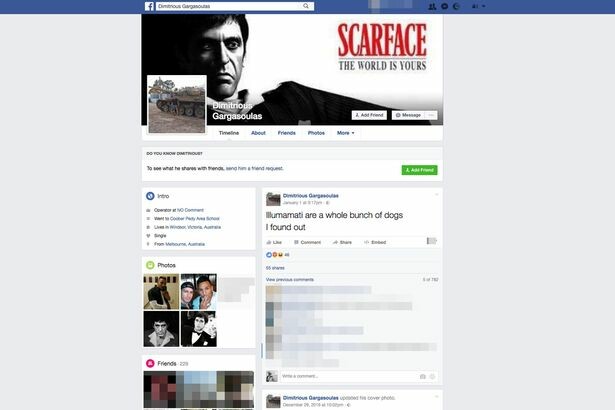Open friend requests icon in top bar

pyautogui.click(x=432, y=6)
